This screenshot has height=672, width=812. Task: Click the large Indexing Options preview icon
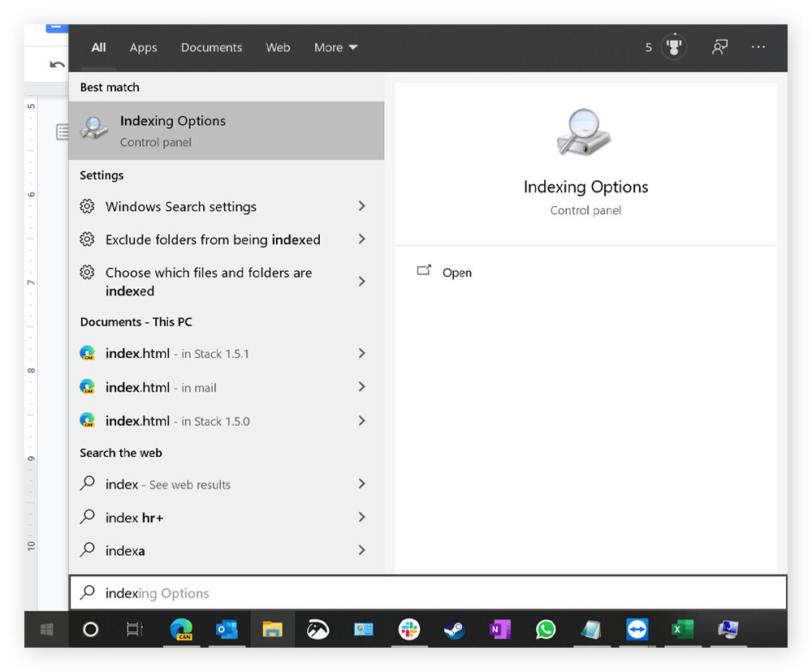tap(585, 130)
